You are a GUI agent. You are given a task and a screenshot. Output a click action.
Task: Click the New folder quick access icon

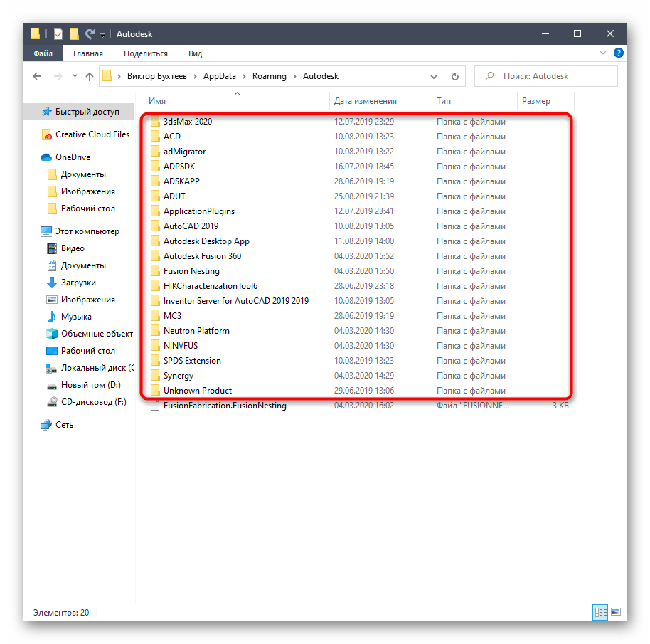pos(74,34)
